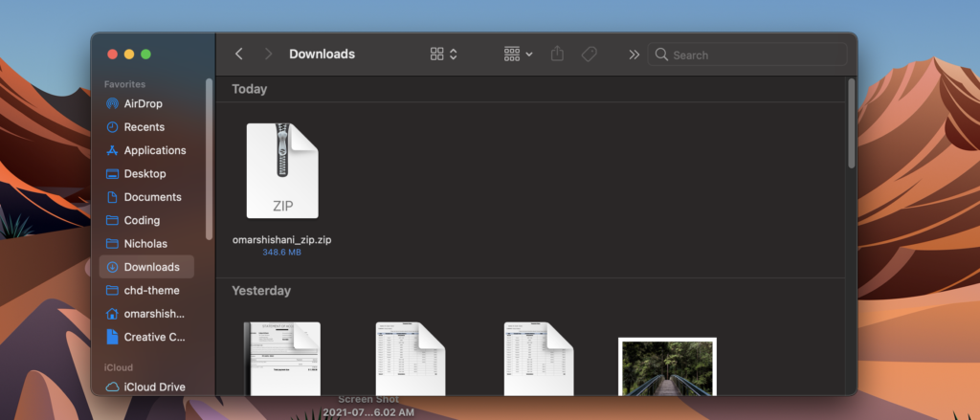This screenshot has height=420, width=980.
Task: Open the group-by options icon
Action: coord(512,55)
